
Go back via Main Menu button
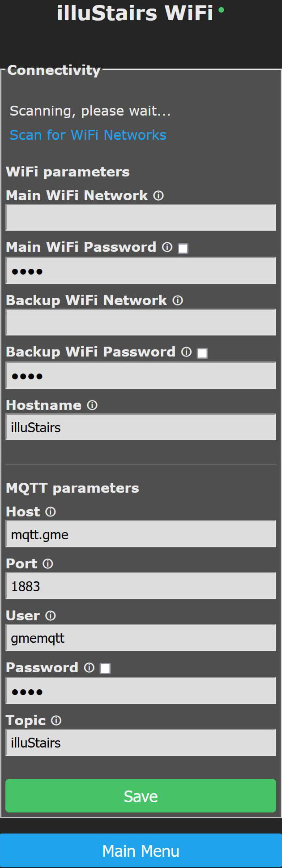141,851
